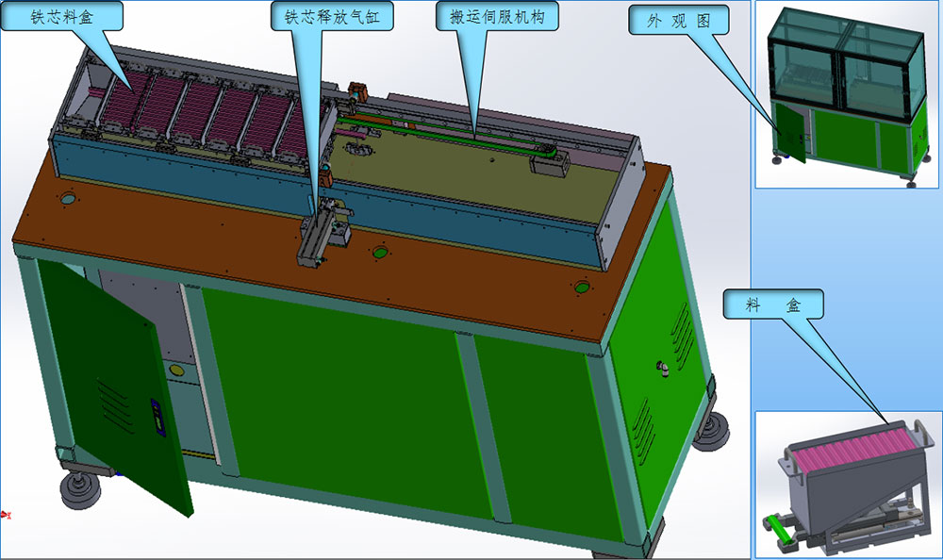This screenshot has width=943, height=560.
Task: Click the 铁芯释放气缸 callout label
Action: click(x=332, y=17)
